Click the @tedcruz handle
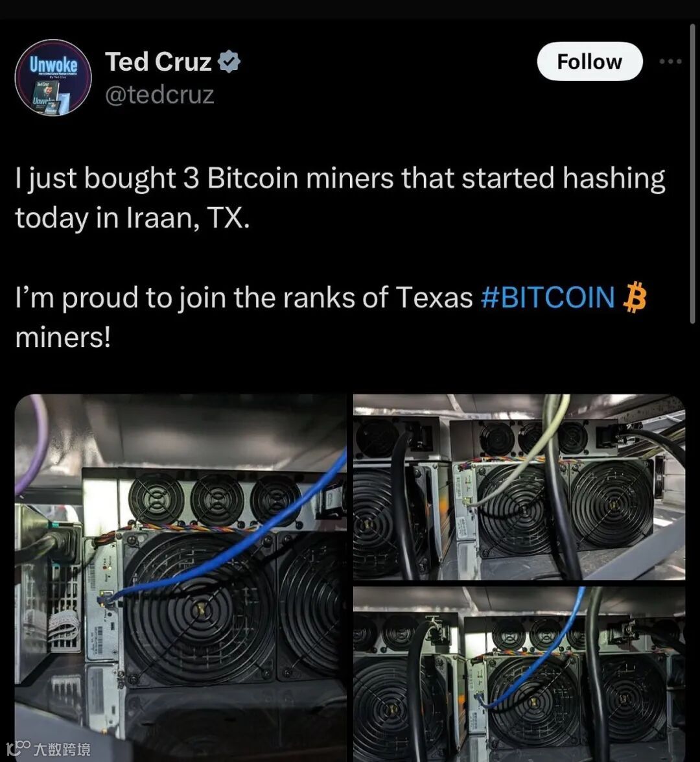 pyautogui.click(x=159, y=94)
